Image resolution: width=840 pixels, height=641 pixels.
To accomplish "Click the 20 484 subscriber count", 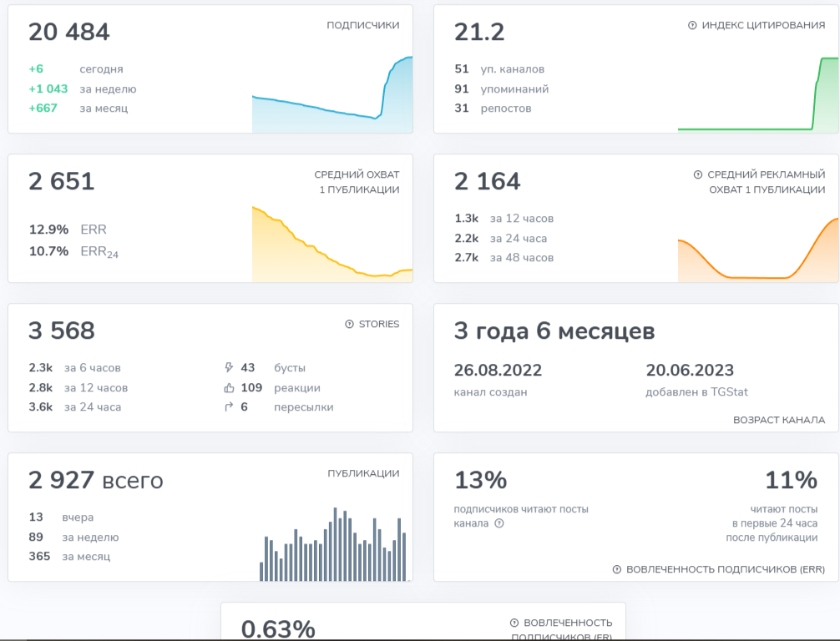I will (69, 33).
